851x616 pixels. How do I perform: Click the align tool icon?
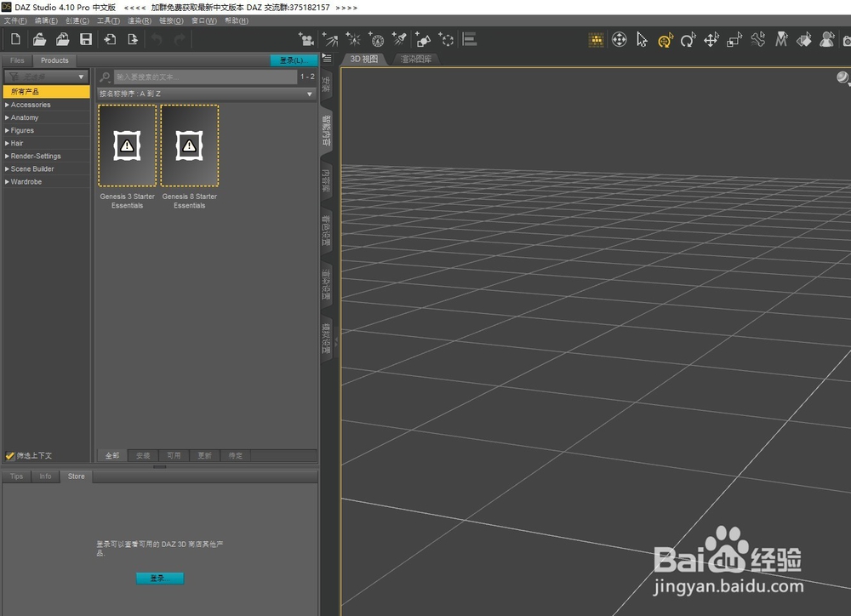coord(469,39)
